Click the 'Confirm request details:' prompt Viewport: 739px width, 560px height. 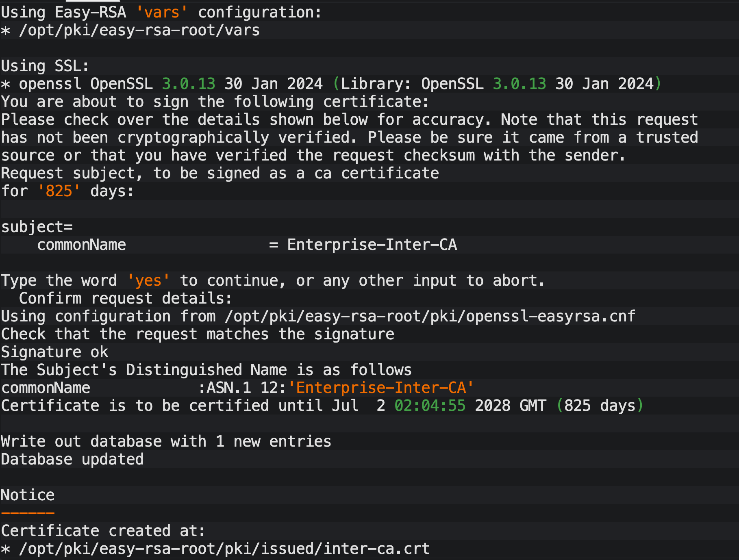point(126,299)
